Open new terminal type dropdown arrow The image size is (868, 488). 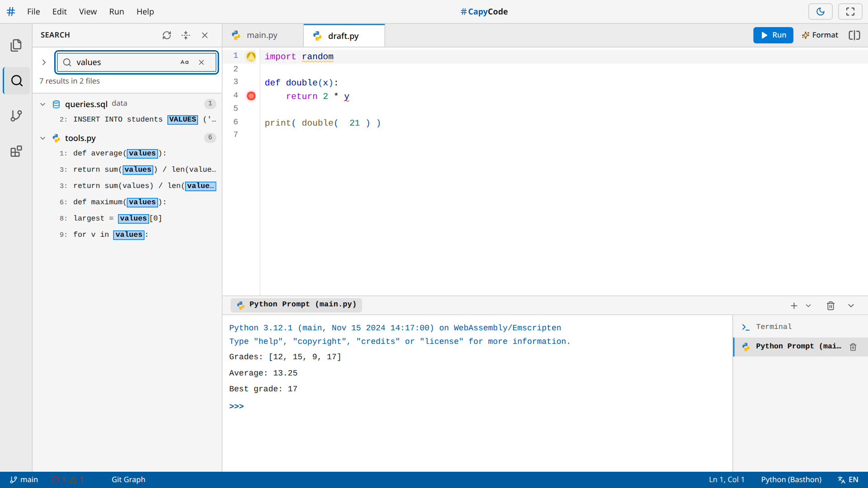tap(808, 306)
